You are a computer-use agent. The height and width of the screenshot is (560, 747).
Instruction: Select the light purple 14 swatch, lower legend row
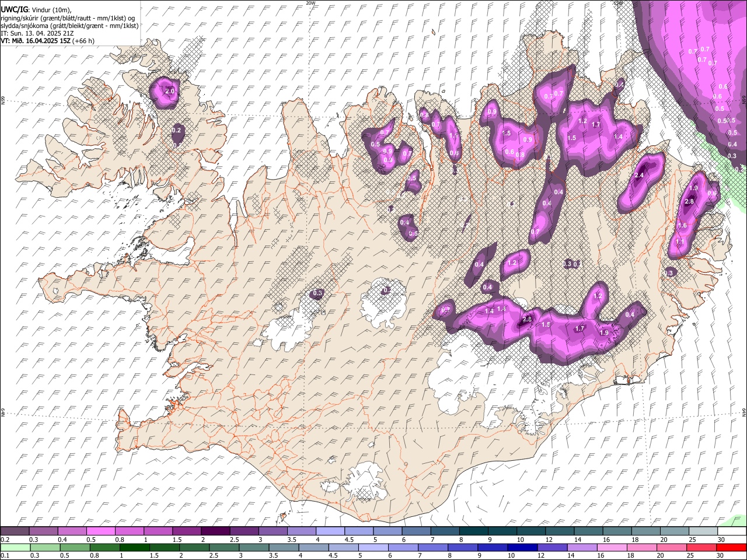(x=582, y=547)
